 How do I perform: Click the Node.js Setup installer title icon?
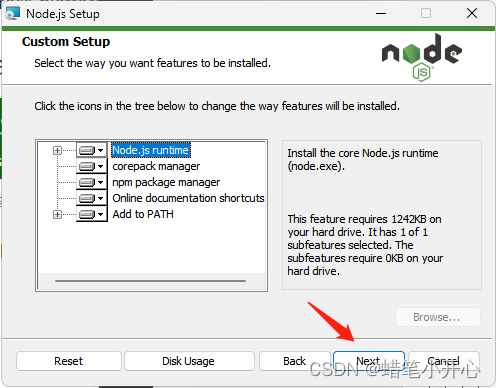coord(13,14)
